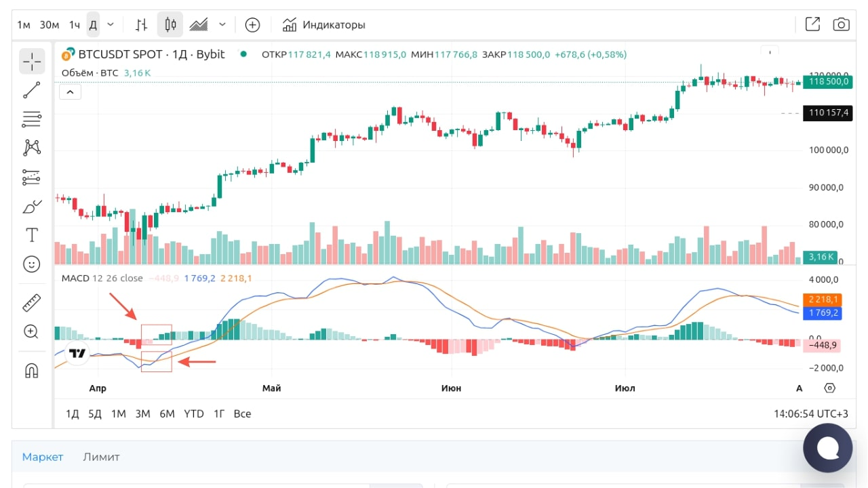Expand the chart style dropdown arrow
The image size is (868, 488).
pos(222,25)
